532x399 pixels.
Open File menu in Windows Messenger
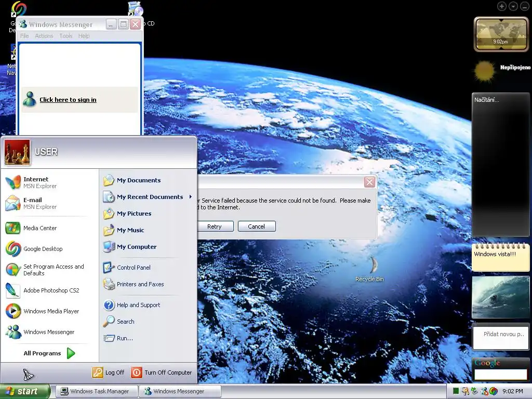24,36
